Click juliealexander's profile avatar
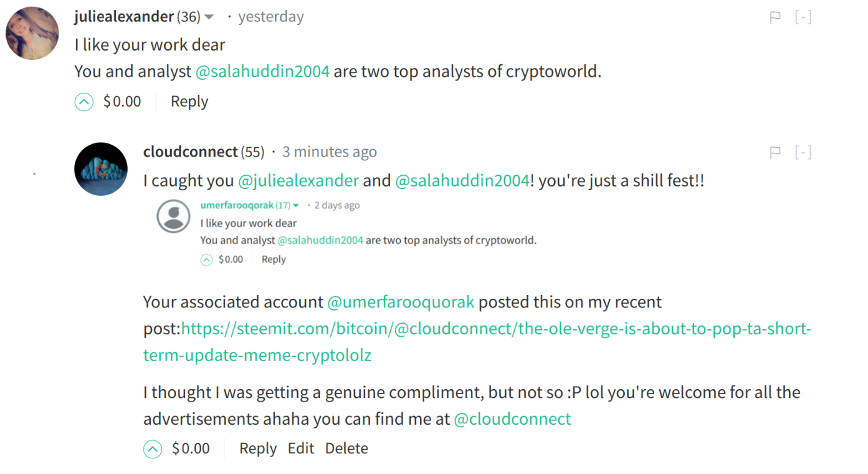This screenshot has width=868, height=474. coord(32,33)
